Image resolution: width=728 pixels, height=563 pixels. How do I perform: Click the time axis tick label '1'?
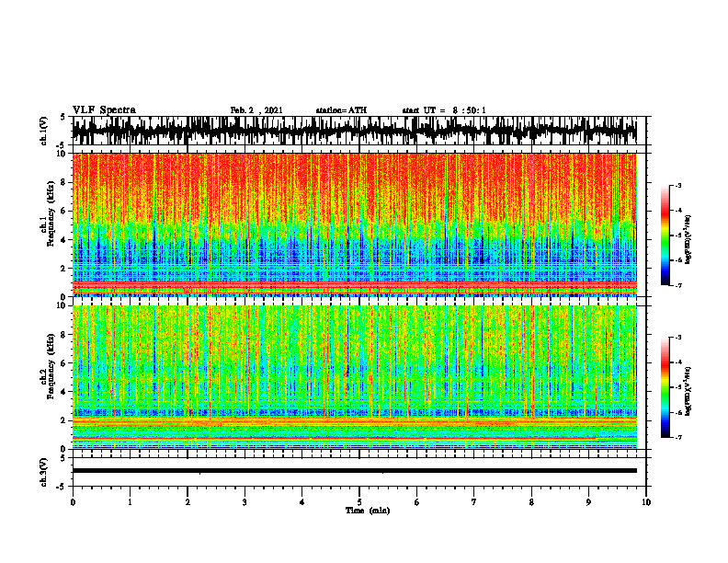[130, 502]
